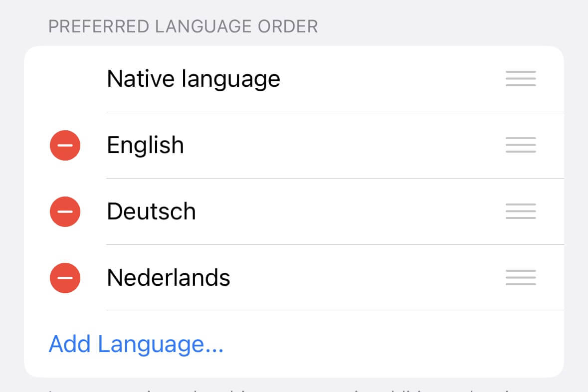The height and width of the screenshot is (392, 588).
Task: Toggle delete mode for the Deutsch entry
Action: pyautogui.click(x=65, y=211)
